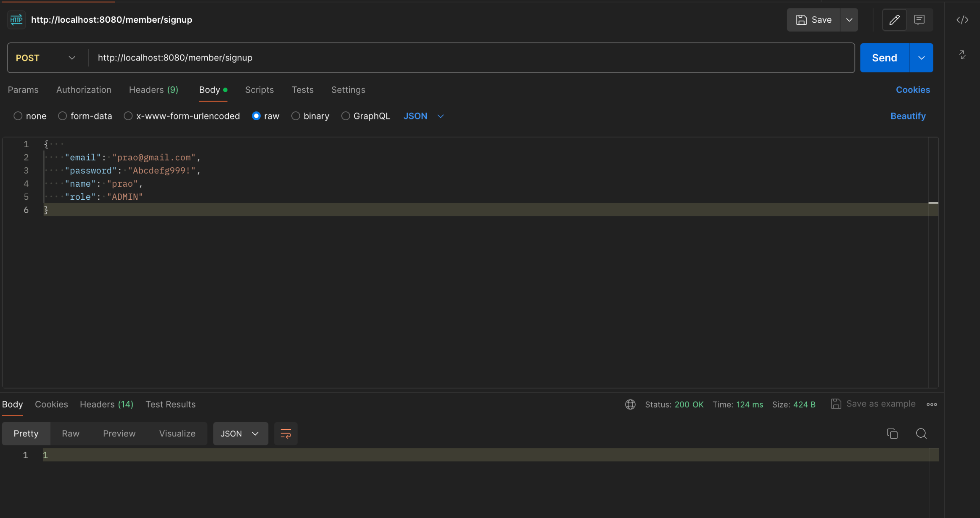Search the response with magnifier icon
This screenshot has width=980, height=518.
[921, 433]
